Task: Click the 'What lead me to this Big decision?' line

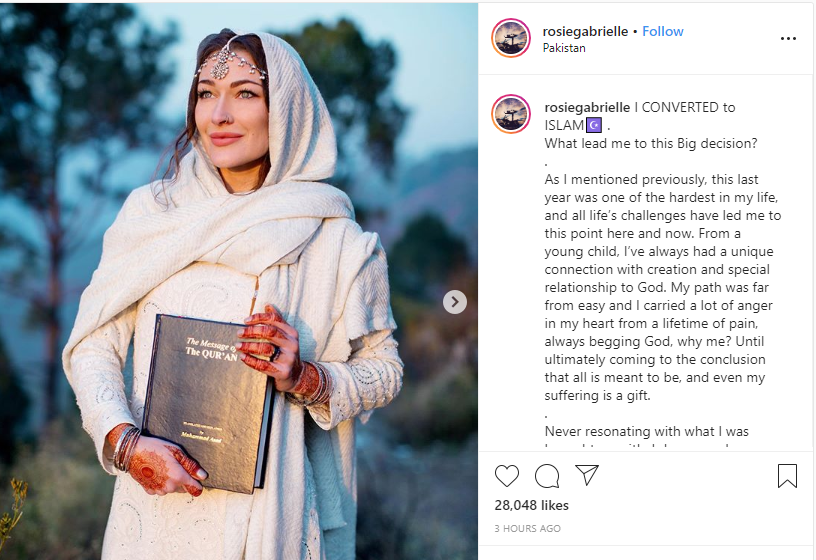Action: 651,144
